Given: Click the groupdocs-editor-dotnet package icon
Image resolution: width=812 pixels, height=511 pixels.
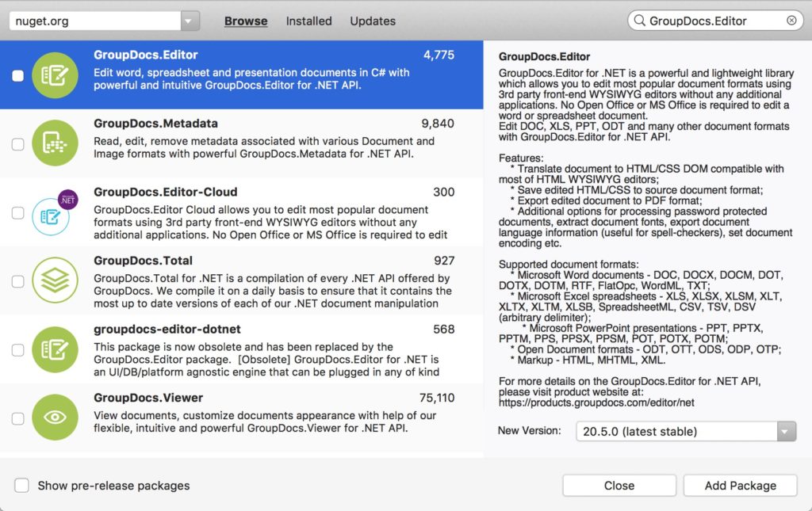Looking at the screenshot, I should 55,349.
